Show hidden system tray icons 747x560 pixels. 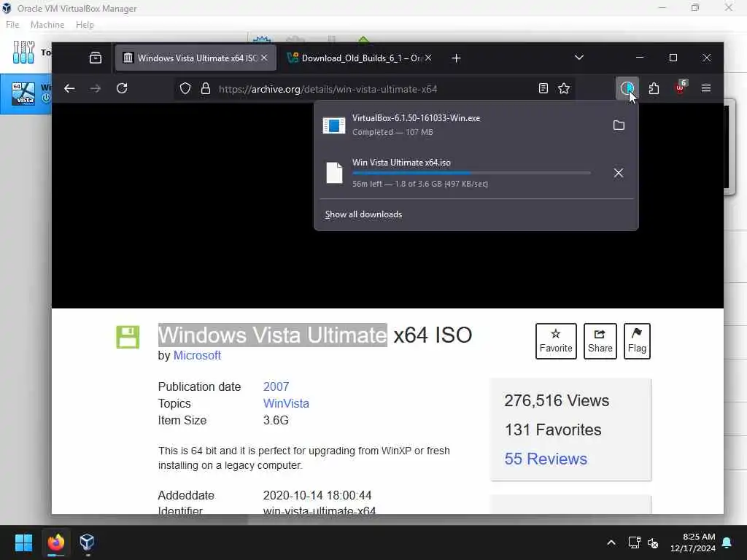click(x=611, y=542)
